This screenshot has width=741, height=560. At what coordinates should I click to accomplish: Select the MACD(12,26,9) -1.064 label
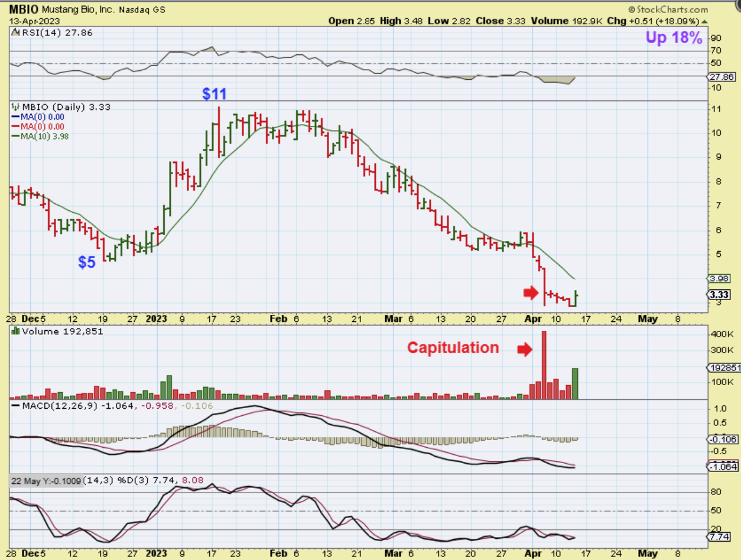pos(78,407)
